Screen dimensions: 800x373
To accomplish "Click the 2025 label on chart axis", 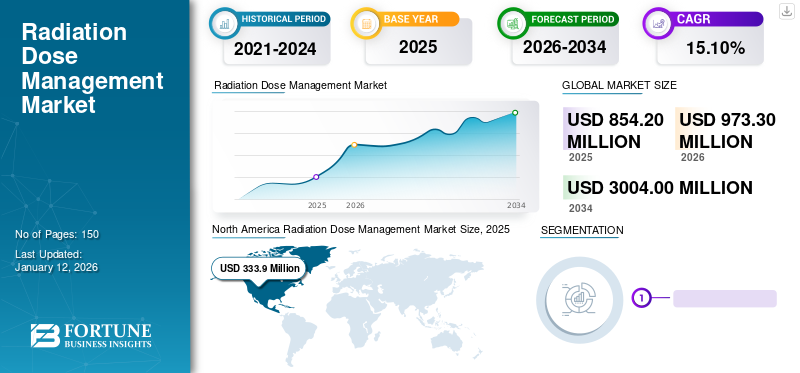I will pyautogui.click(x=317, y=206).
